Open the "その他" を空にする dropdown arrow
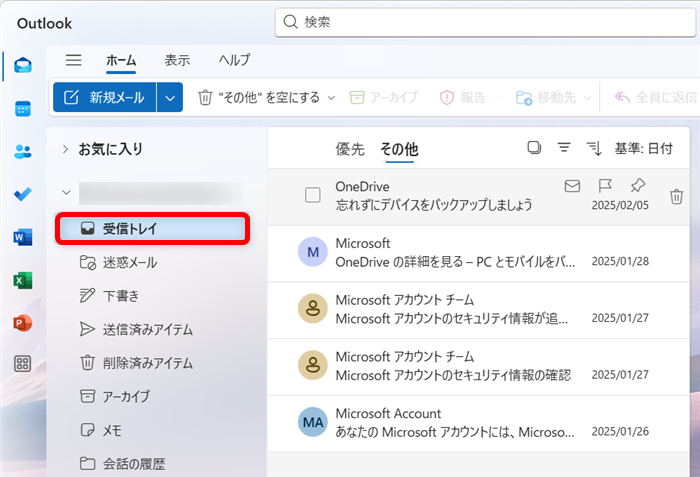 click(331, 97)
